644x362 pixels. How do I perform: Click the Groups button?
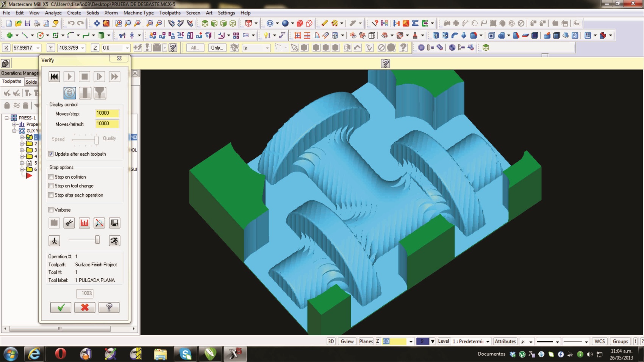[x=621, y=341]
